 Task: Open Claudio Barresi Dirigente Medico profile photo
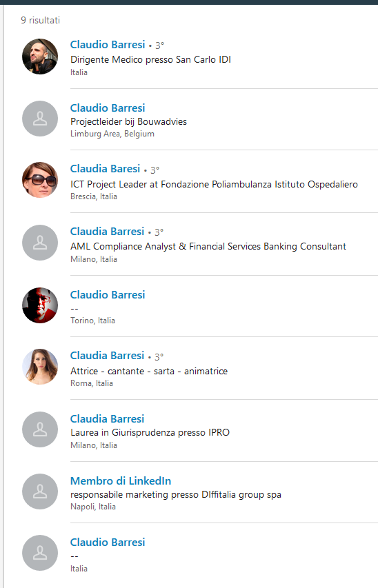click(x=40, y=57)
